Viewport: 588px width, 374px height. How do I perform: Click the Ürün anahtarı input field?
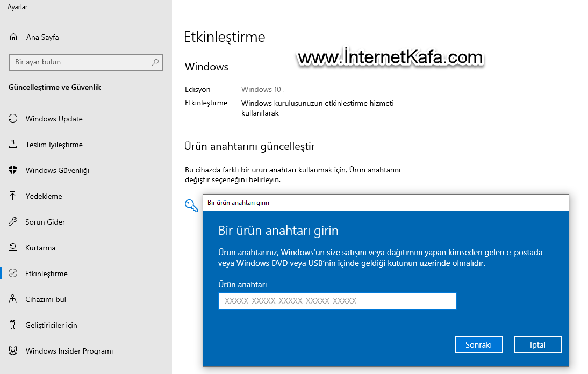coord(338,301)
